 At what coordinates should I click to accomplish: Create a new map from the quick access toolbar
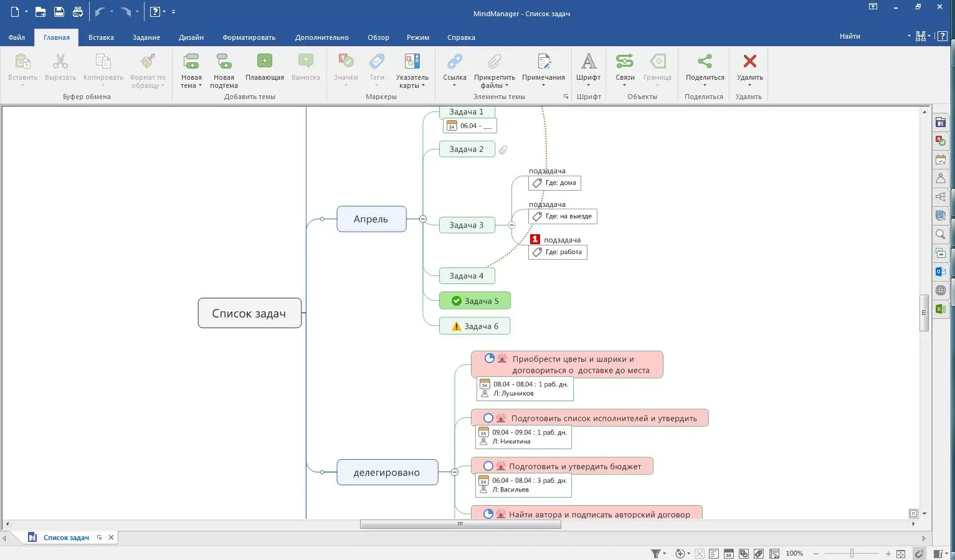pyautogui.click(x=15, y=12)
